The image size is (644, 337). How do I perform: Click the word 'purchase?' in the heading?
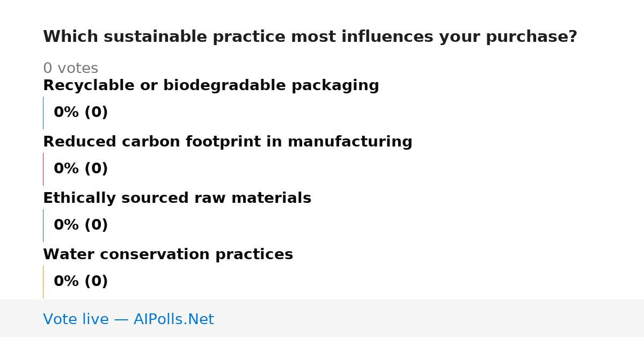pyautogui.click(x=531, y=37)
